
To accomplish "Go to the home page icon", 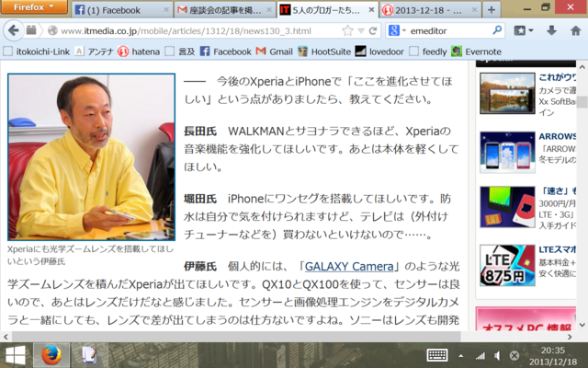I will [x=575, y=30].
